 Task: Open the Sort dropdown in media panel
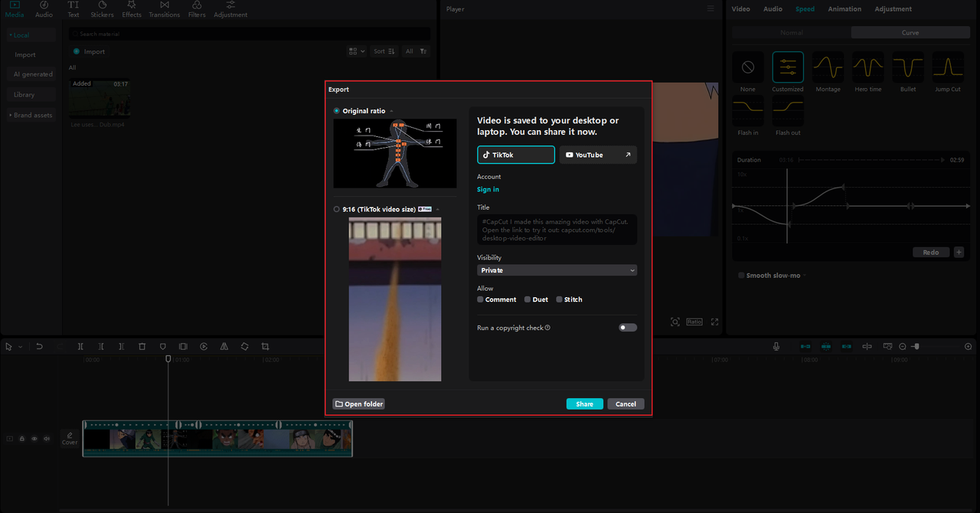click(384, 51)
